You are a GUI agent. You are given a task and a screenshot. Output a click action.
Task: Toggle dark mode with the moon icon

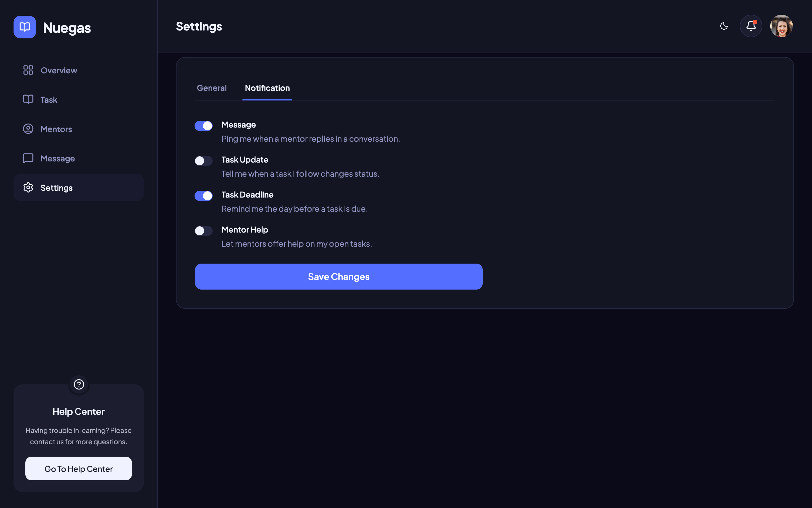724,26
